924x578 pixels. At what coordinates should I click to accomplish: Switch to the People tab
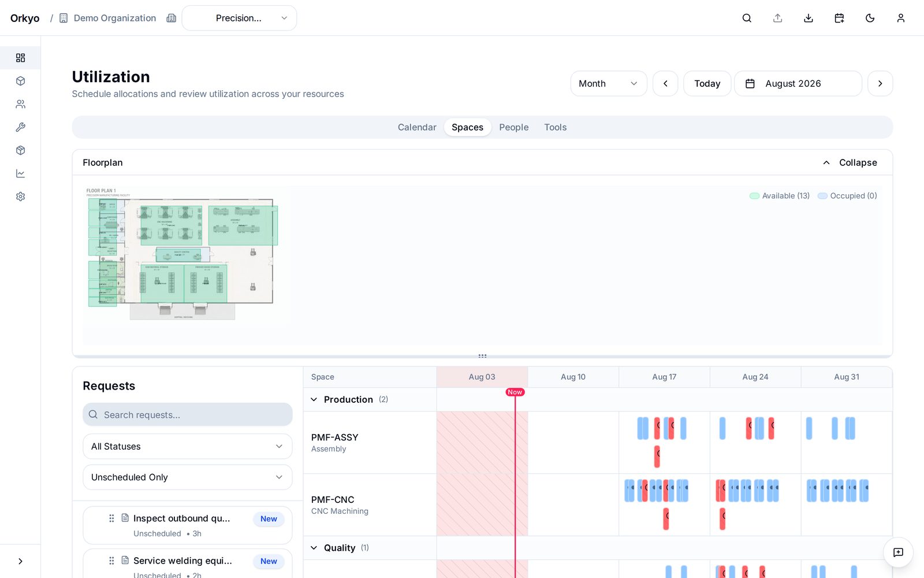(513, 127)
